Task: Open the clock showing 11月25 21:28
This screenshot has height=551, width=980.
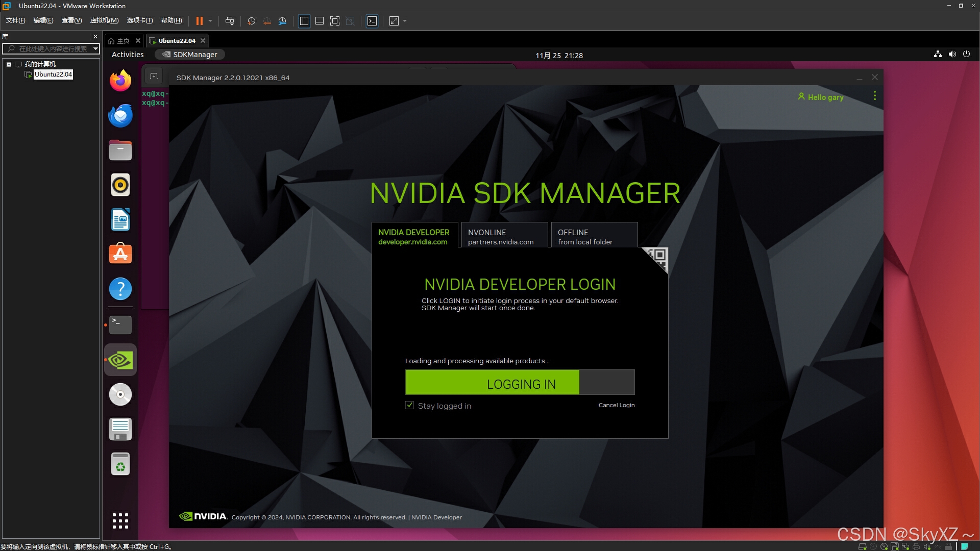Action: (x=559, y=55)
